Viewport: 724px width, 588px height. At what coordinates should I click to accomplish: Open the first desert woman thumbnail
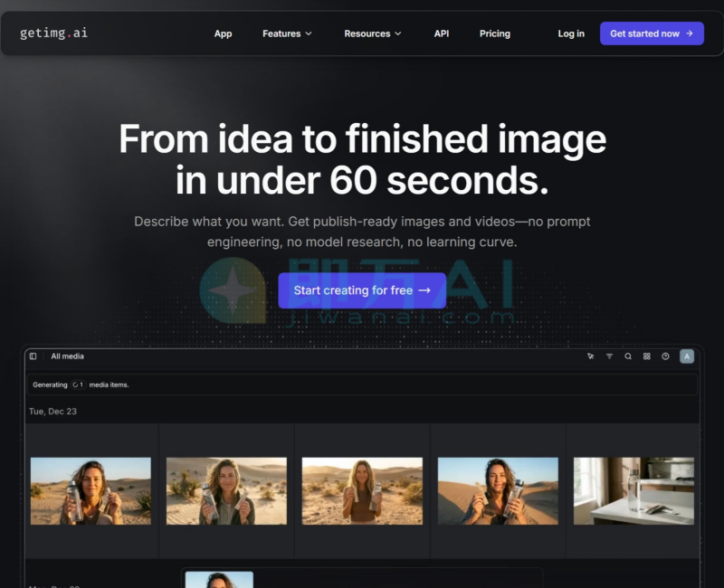click(90, 491)
